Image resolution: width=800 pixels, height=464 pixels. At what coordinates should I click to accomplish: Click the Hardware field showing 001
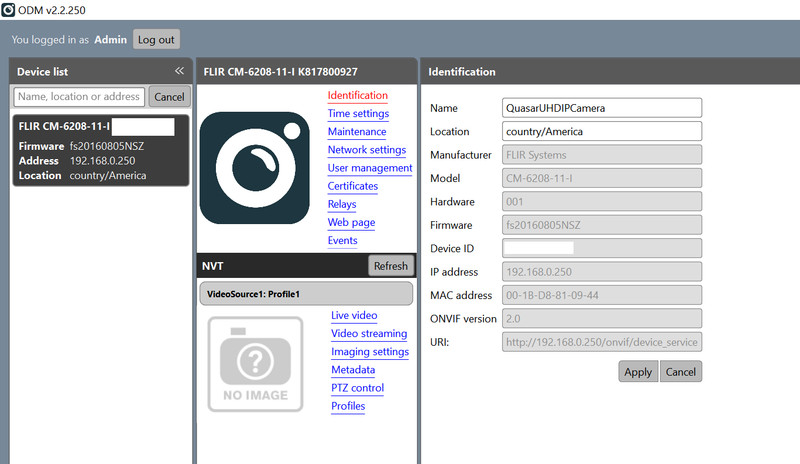click(x=602, y=202)
